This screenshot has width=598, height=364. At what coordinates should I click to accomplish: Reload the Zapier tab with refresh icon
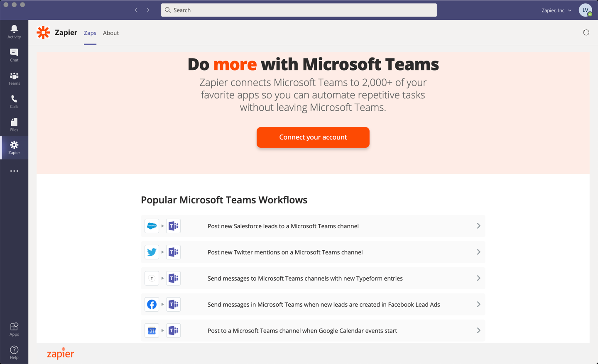pyautogui.click(x=586, y=32)
